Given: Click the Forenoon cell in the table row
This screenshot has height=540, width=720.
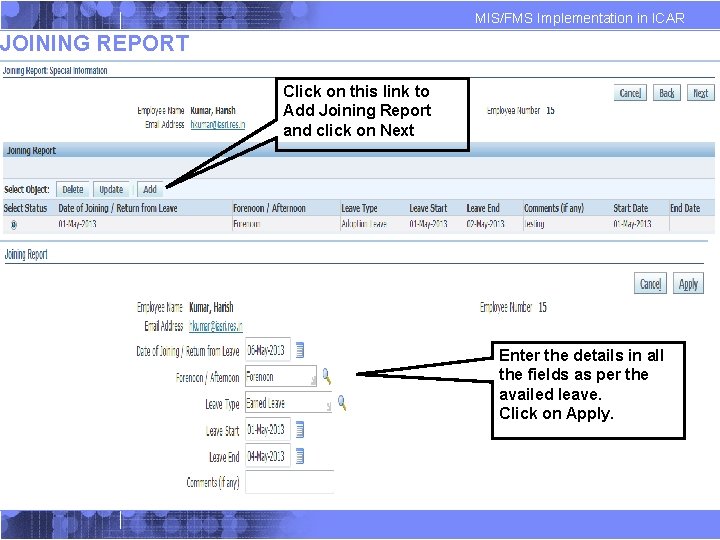Looking at the screenshot, I should pyautogui.click(x=247, y=224).
